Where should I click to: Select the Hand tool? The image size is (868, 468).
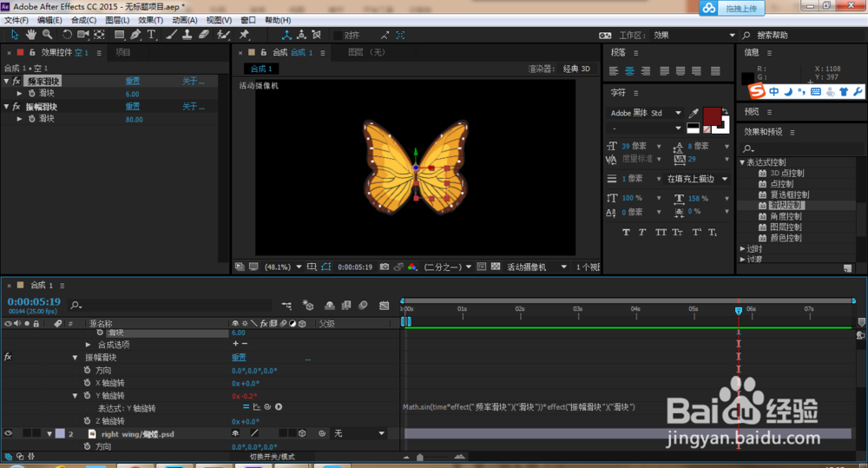(31, 35)
